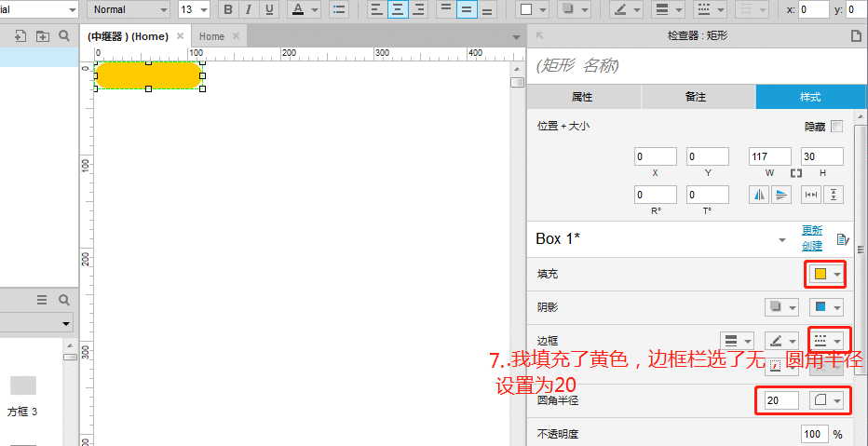Image resolution: width=868 pixels, height=446 pixels.
Task: Click the style management icon beside 创建
Action: (x=843, y=239)
